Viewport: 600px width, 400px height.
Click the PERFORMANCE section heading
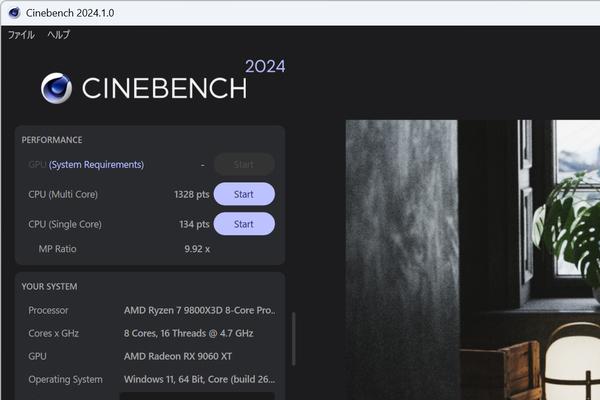coord(52,140)
